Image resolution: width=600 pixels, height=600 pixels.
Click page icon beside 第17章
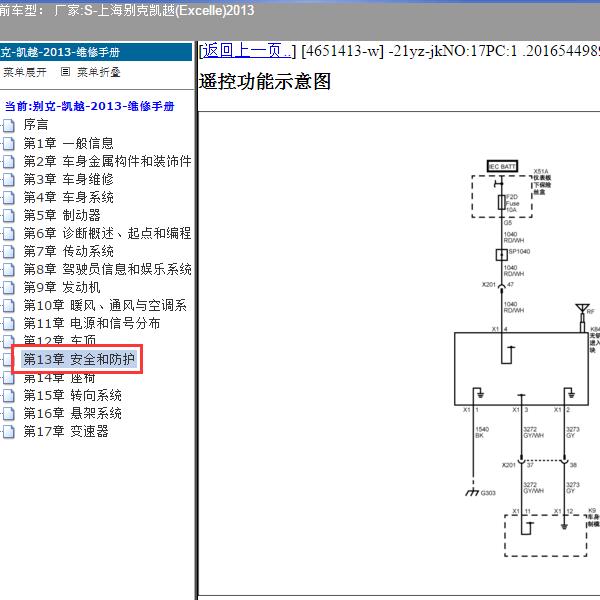(8, 431)
